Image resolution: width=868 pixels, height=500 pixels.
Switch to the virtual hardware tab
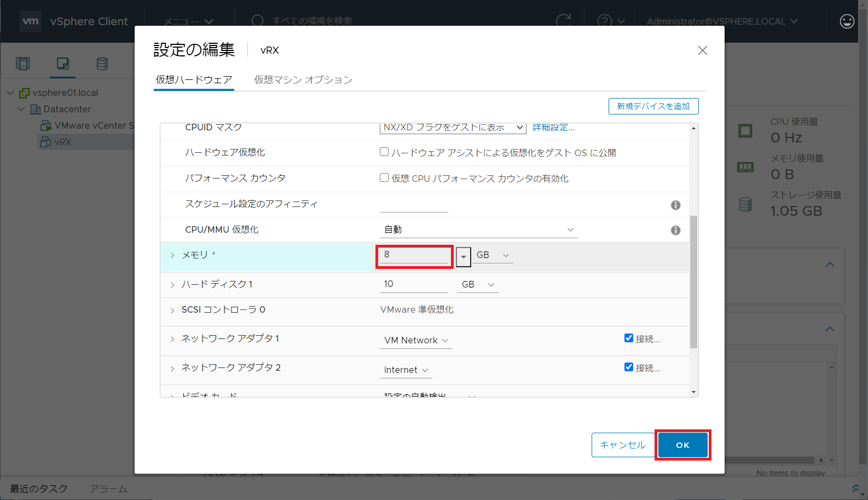[x=194, y=80]
